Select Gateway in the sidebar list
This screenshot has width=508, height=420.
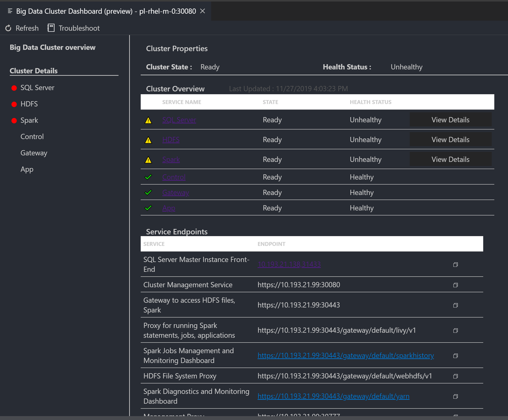[34, 153]
